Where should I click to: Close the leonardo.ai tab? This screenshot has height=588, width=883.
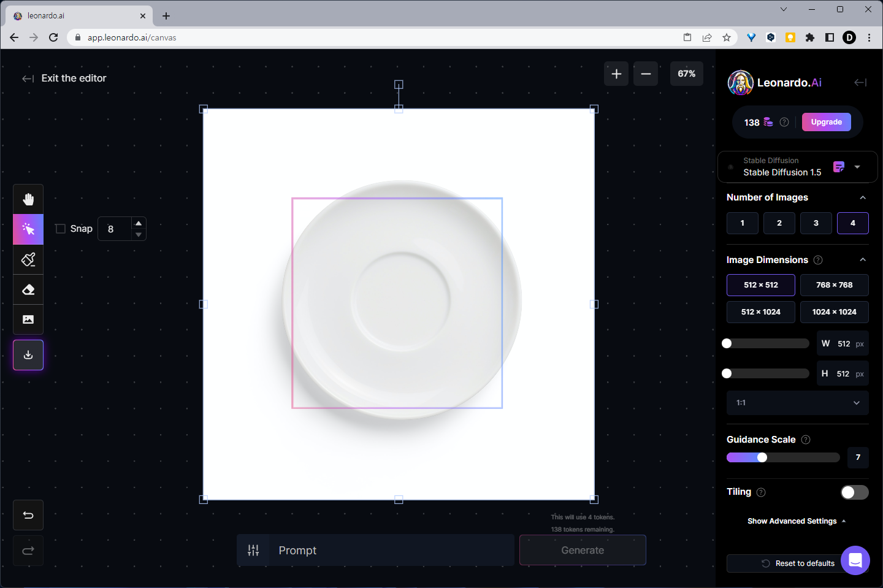[x=143, y=16]
